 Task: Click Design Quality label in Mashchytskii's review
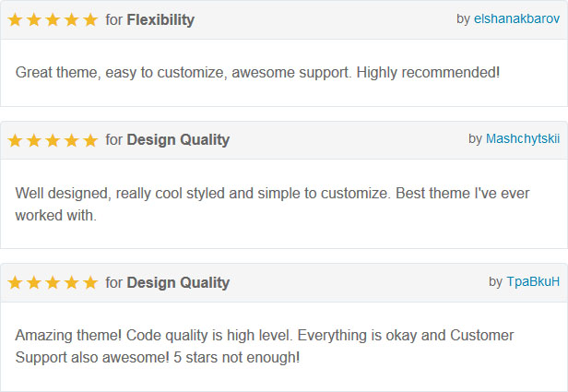coord(178,140)
